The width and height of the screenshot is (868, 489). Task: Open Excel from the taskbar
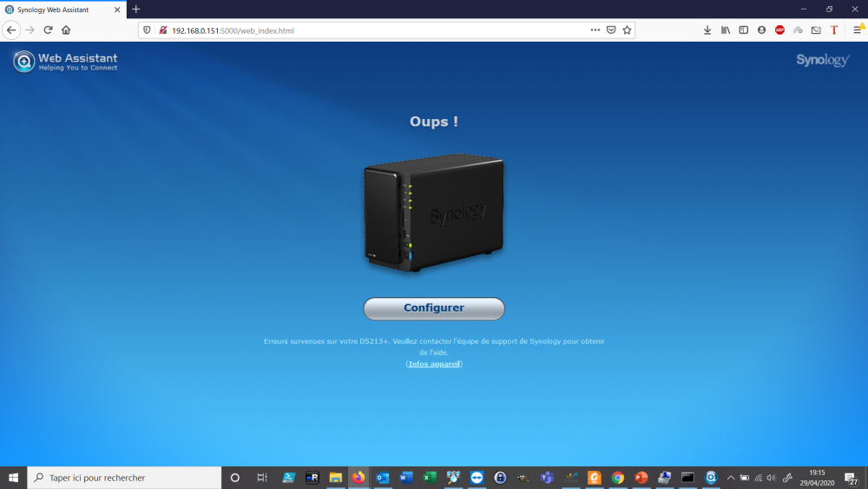430,478
